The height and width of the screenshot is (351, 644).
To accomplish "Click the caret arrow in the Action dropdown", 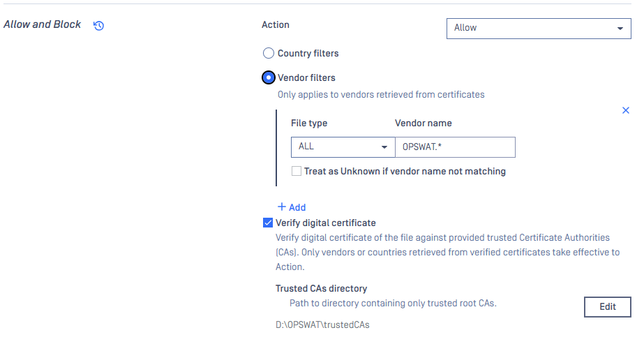I will 620,29.
